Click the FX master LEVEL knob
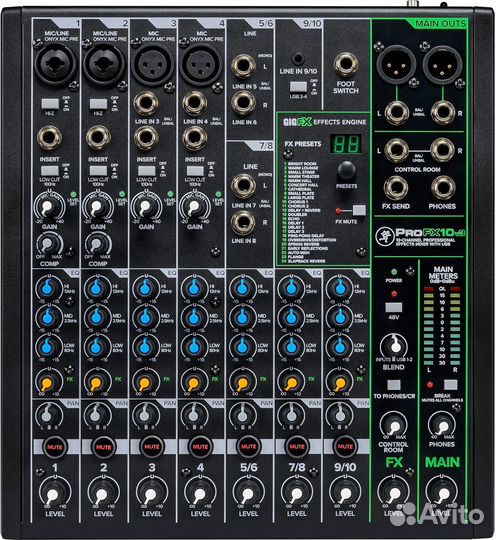This screenshot has height=540, width=496. (394, 492)
